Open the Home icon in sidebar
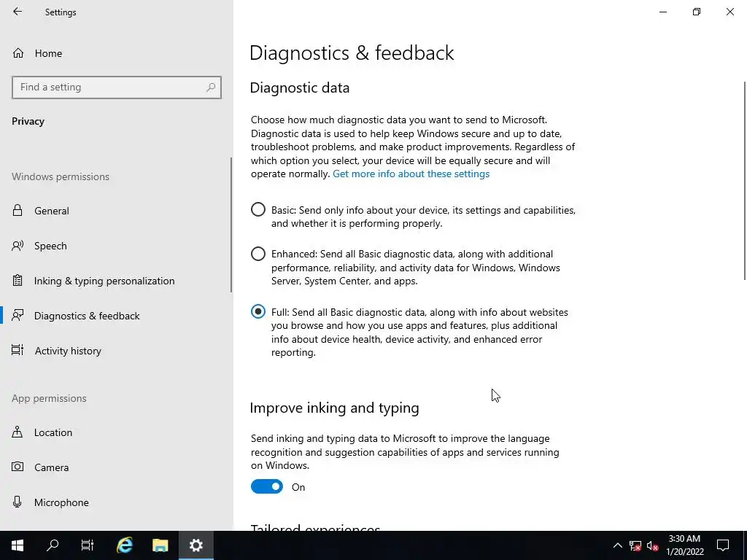This screenshot has height=560, width=747. 18,52
